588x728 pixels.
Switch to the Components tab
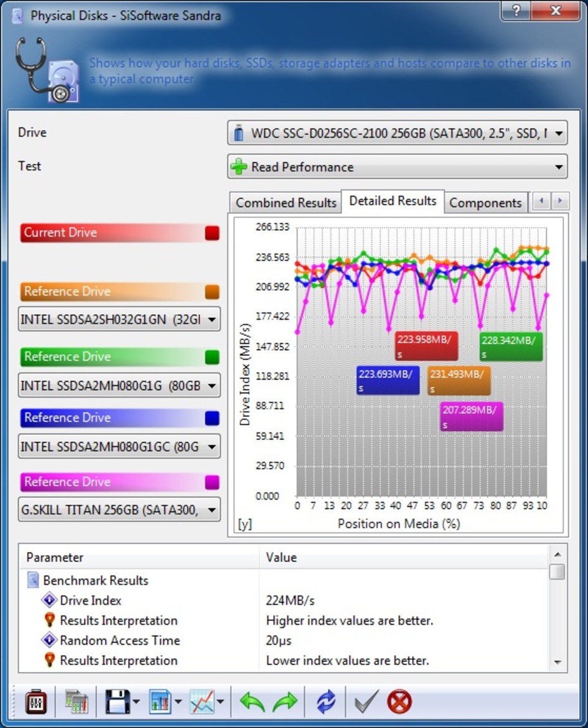(x=485, y=203)
